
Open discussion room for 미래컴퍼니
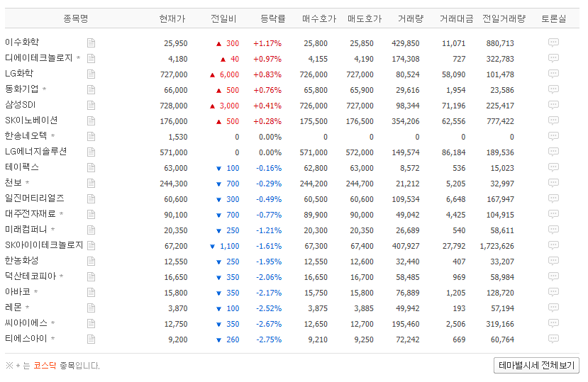[553, 230]
